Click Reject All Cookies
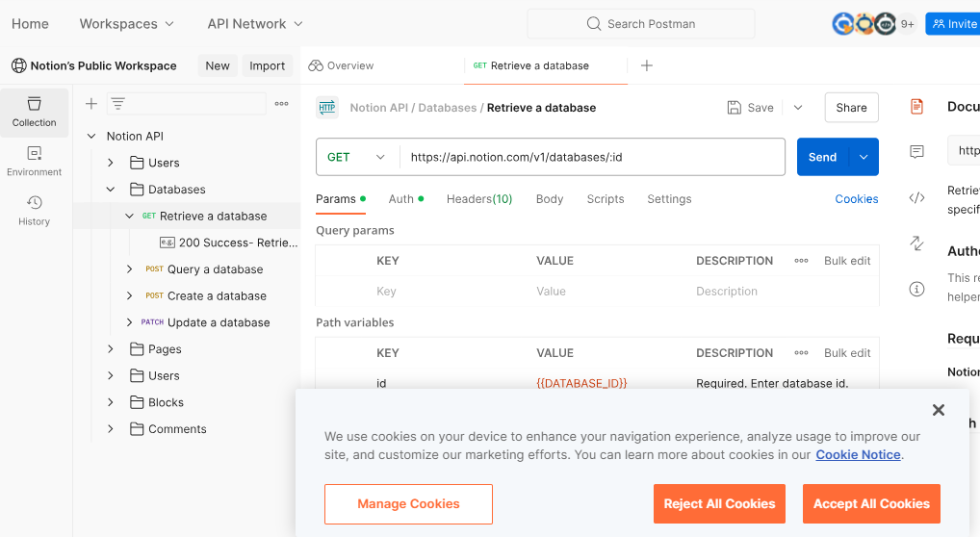 click(x=719, y=504)
